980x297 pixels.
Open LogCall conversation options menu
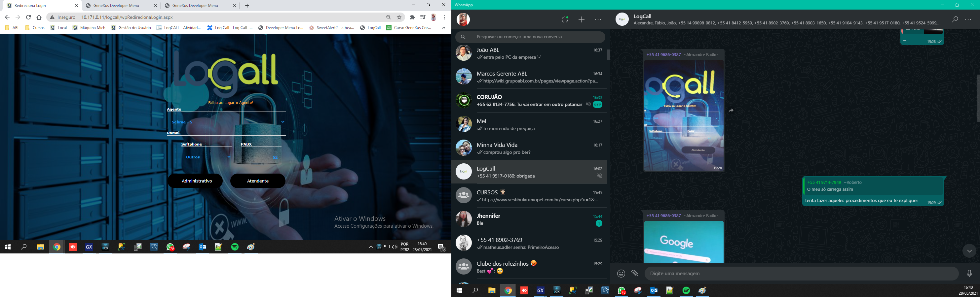pos(968,20)
